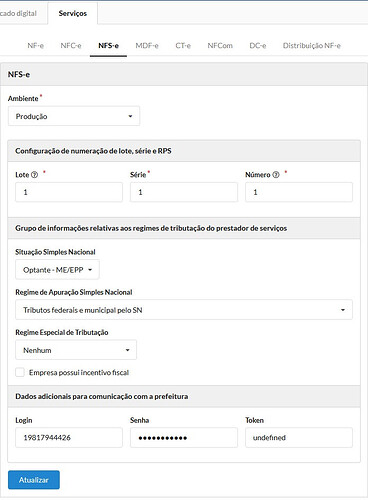368x500 pixels.
Task: Open Situação Simples Nacional dropdown
Action: pos(57,270)
